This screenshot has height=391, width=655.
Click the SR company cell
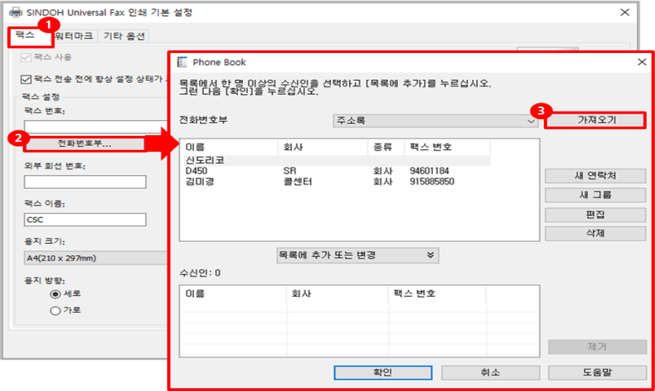tap(289, 171)
